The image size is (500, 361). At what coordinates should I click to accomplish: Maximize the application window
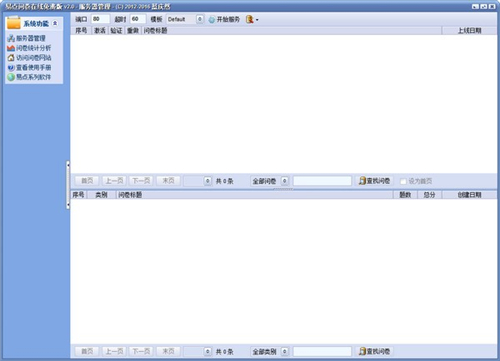pos(484,6)
